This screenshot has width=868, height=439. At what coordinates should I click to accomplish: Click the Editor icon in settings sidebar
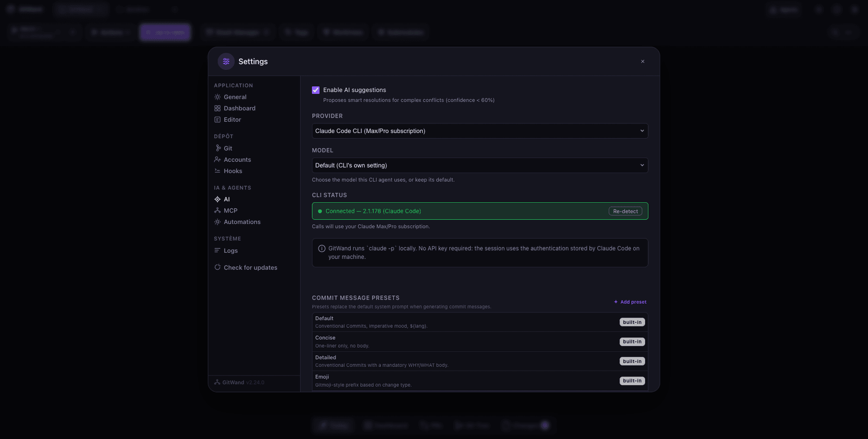pyautogui.click(x=218, y=120)
